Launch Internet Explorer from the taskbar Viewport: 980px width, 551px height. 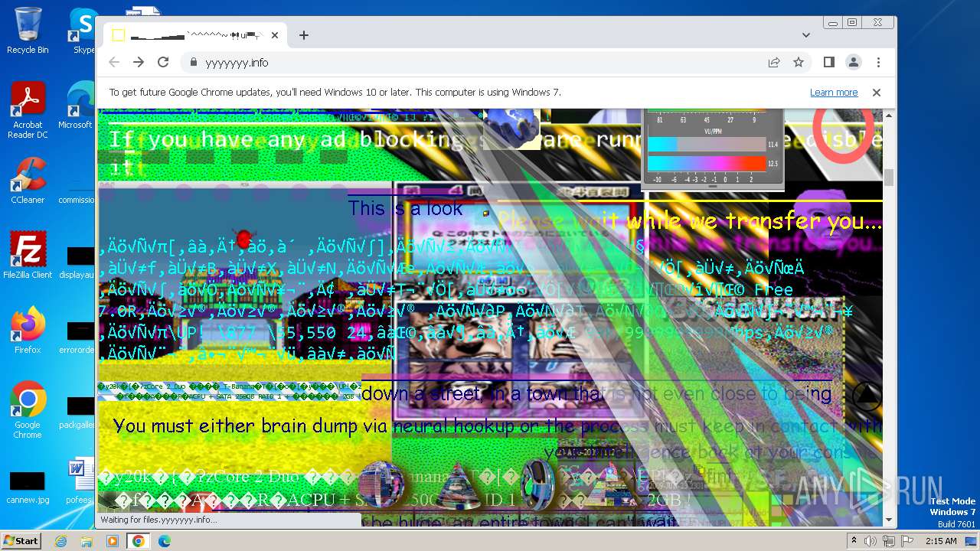point(61,541)
